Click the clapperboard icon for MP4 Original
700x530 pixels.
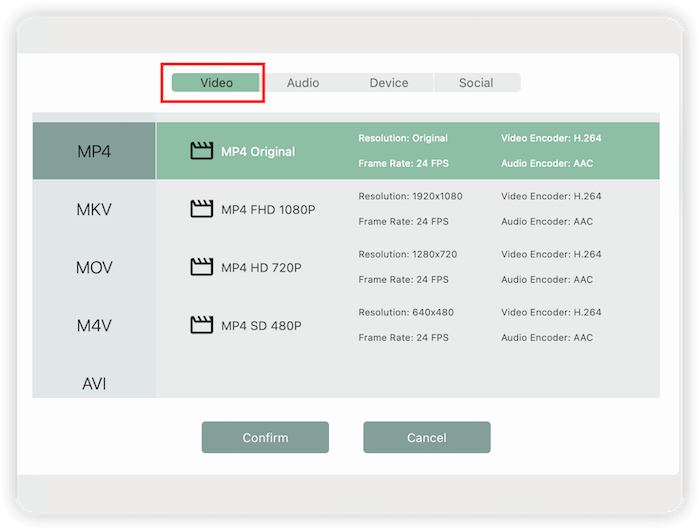tap(202, 151)
